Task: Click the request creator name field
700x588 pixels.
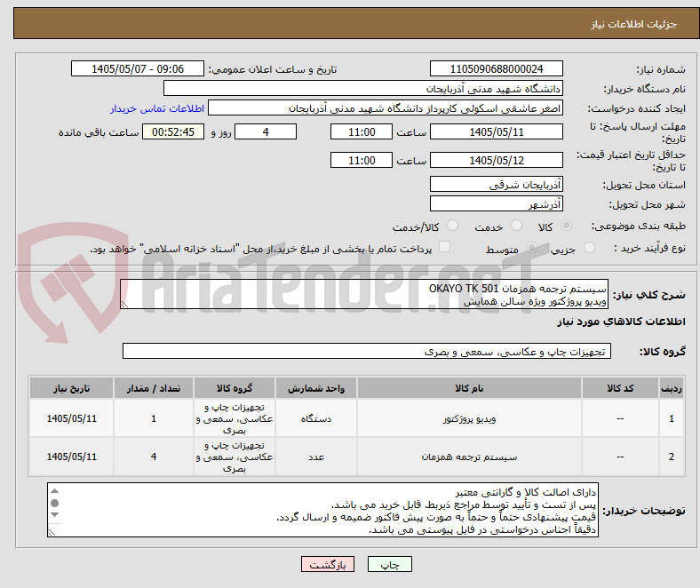Action: click(386, 108)
